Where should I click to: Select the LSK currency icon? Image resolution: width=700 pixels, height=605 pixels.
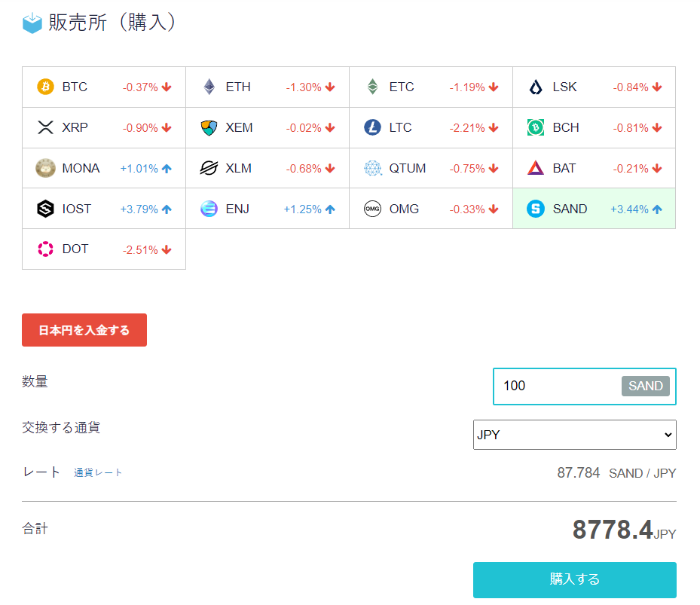pos(535,87)
